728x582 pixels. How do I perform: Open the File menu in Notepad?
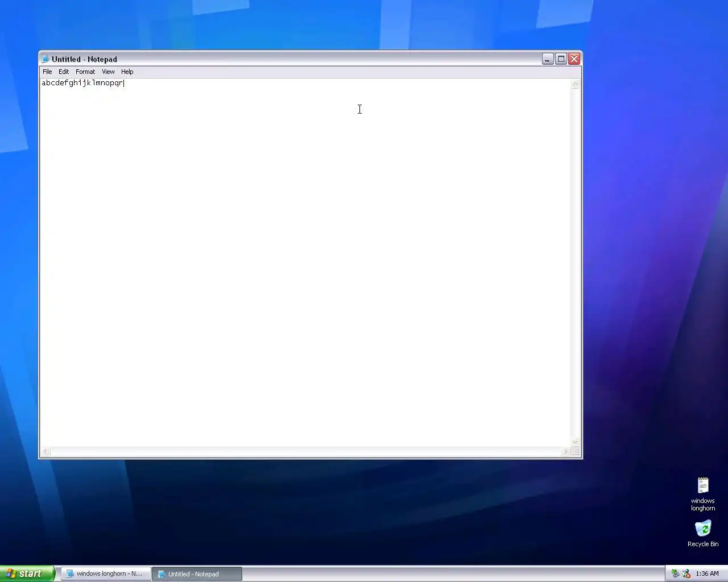pyautogui.click(x=47, y=72)
